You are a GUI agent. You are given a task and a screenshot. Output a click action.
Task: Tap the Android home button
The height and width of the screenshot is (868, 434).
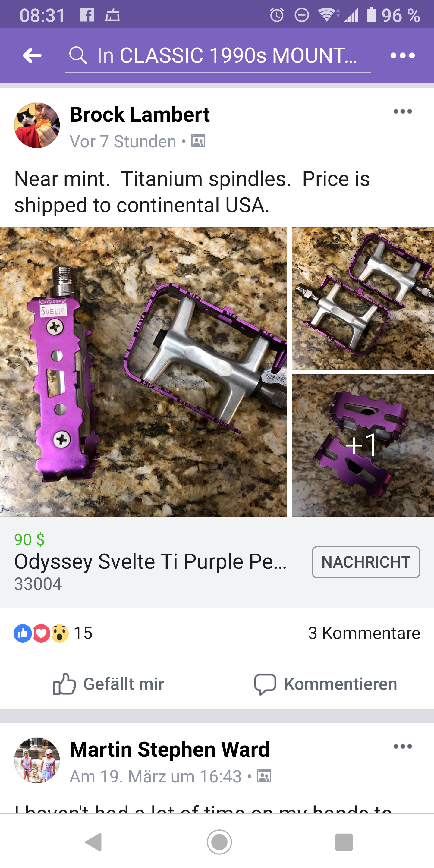(x=219, y=842)
